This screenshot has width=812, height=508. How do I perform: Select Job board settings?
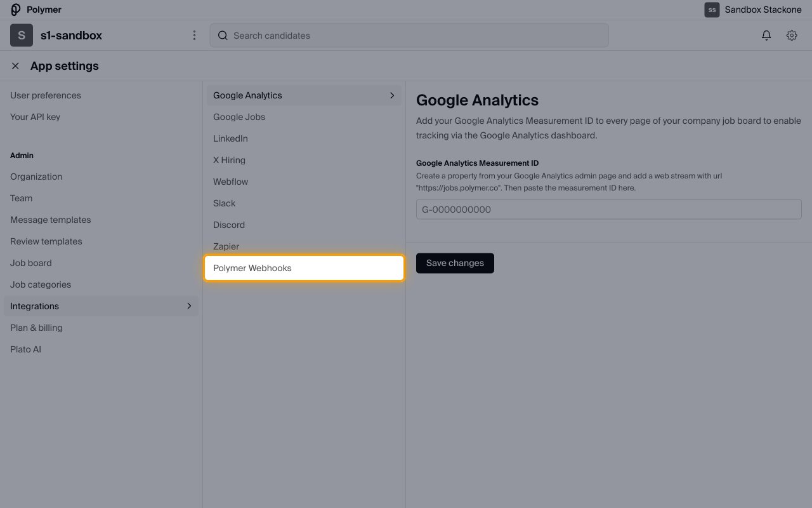31,263
